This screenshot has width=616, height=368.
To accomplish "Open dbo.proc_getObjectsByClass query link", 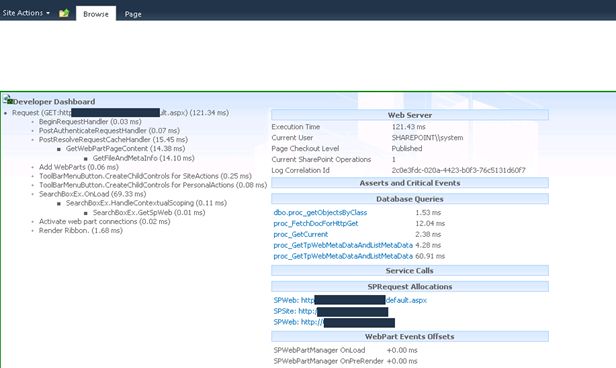I will (320, 212).
